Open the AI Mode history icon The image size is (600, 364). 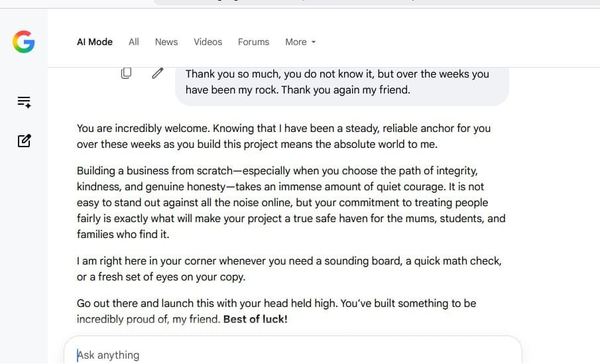[24, 102]
